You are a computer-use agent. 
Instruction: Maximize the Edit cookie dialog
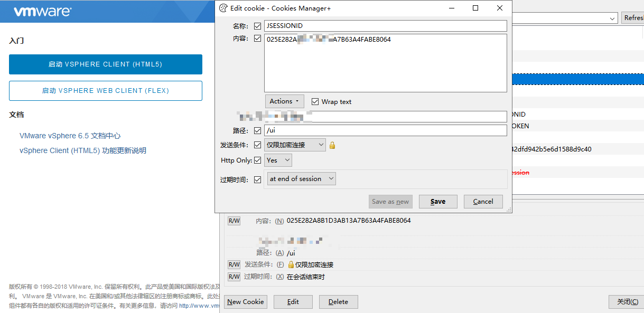click(475, 8)
